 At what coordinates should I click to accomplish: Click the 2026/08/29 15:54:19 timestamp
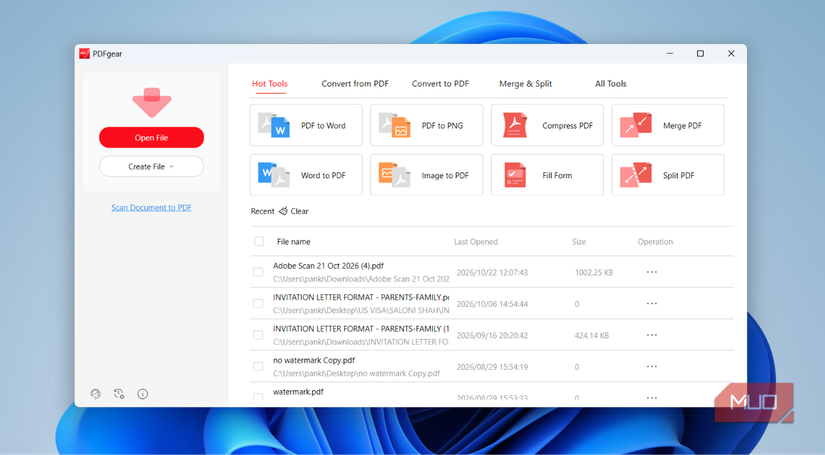[492, 367]
